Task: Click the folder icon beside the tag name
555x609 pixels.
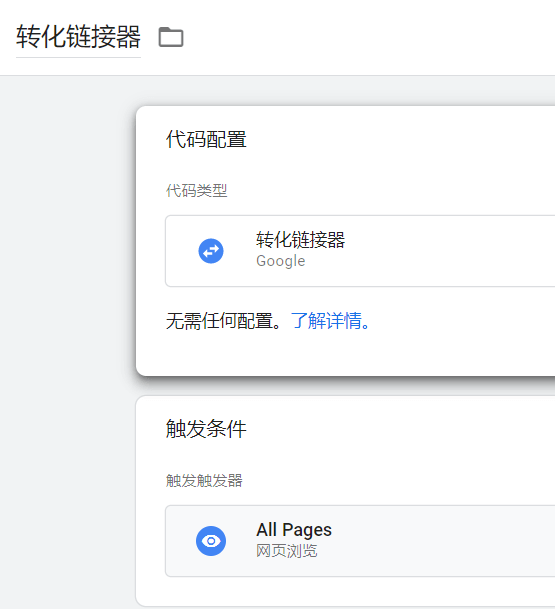Action: (171, 37)
